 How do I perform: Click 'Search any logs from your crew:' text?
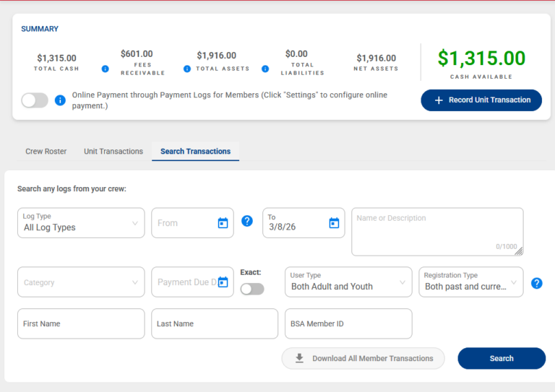(x=72, y=188)
